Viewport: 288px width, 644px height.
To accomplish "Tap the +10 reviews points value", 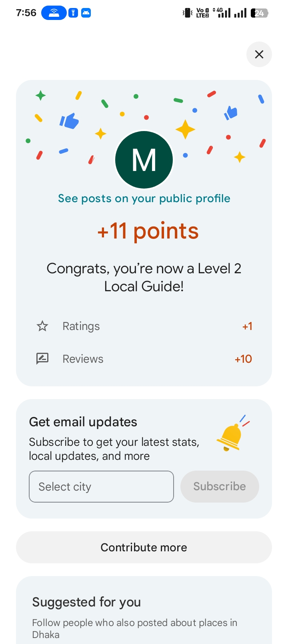I will click(x=243, y=359).
